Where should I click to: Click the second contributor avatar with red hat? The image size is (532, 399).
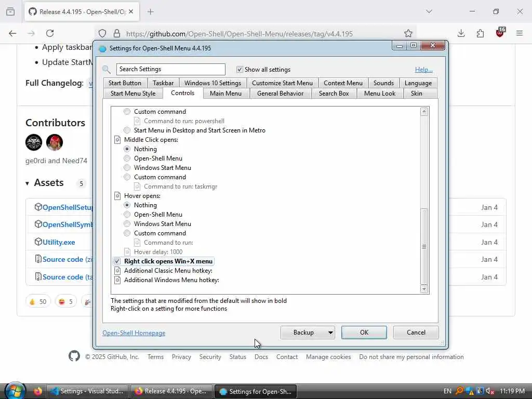pyautogui.click(x=54, y=142)
